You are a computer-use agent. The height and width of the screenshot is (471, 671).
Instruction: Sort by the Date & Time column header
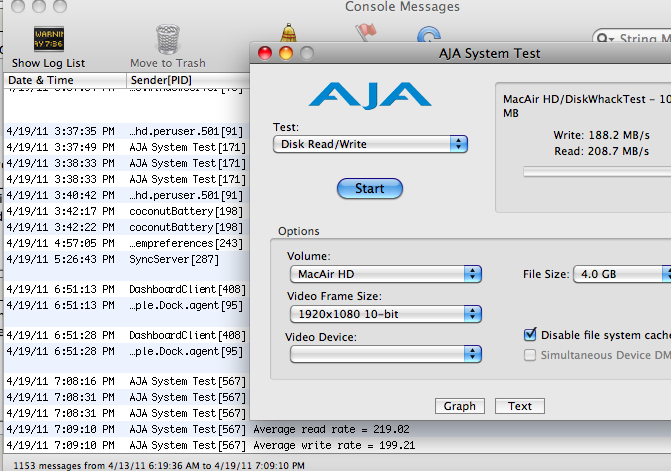(65, 80)
